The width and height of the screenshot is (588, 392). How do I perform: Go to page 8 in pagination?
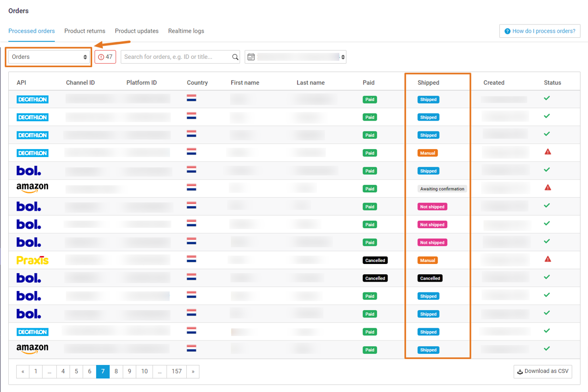[116, 371]
